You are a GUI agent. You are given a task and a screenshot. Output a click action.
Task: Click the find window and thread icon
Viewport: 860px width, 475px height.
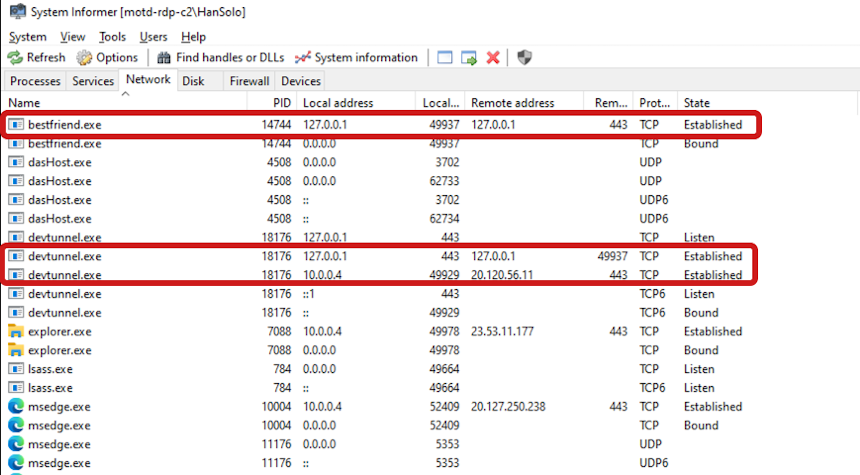[x=469, y=58]
